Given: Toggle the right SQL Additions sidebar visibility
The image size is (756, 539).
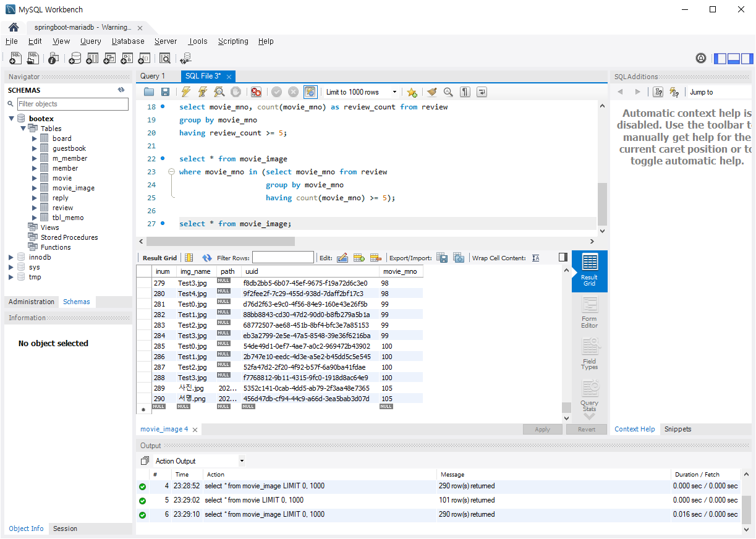Looking at the screenshot, I should (x=747, y=59).
